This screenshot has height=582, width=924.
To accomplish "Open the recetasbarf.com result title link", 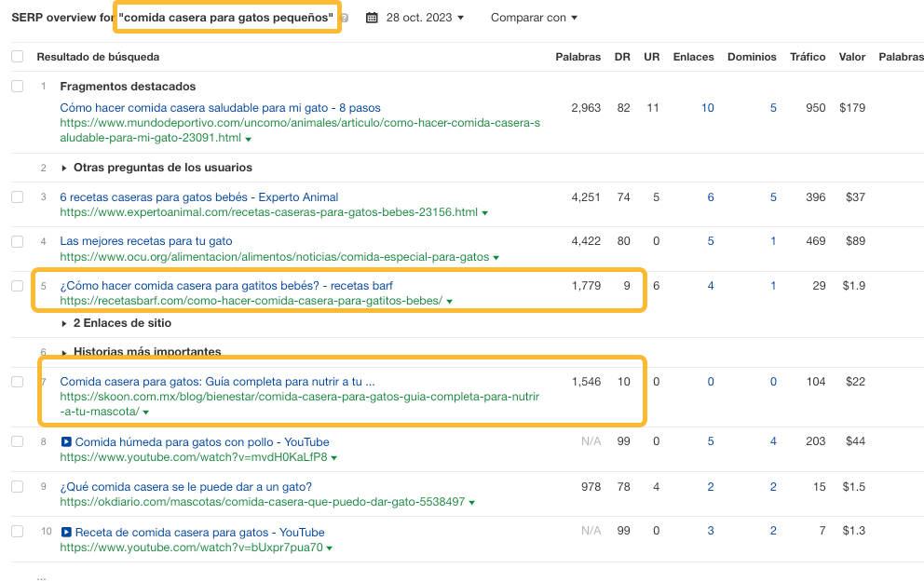I will pyautogui.click(x=232, y=285).
